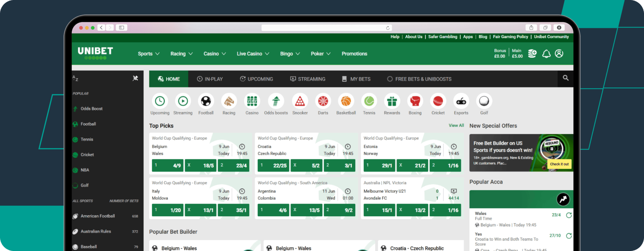
Task: Click the Check it out button
Action: point(559,164)
